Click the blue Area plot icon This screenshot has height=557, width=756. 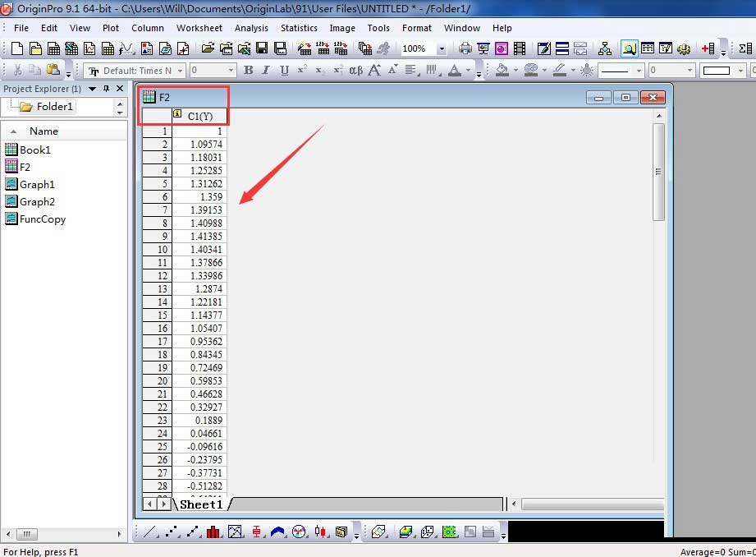277,532
